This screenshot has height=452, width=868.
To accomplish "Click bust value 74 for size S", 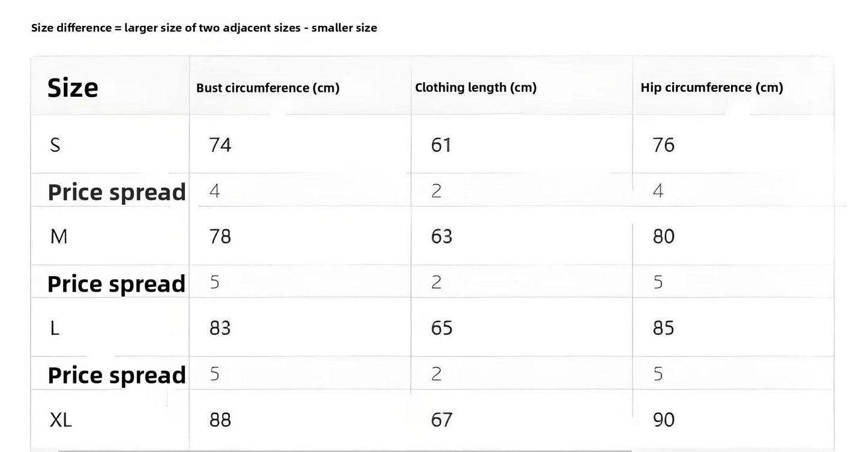I will point(220,145).
